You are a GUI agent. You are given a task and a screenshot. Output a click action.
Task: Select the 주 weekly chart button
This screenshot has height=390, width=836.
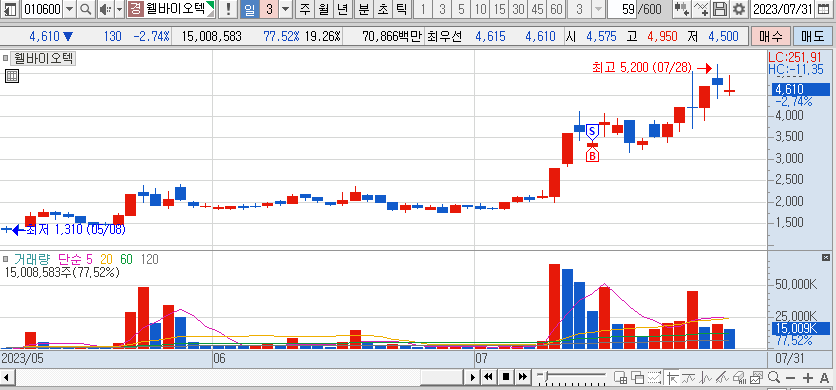305,9
